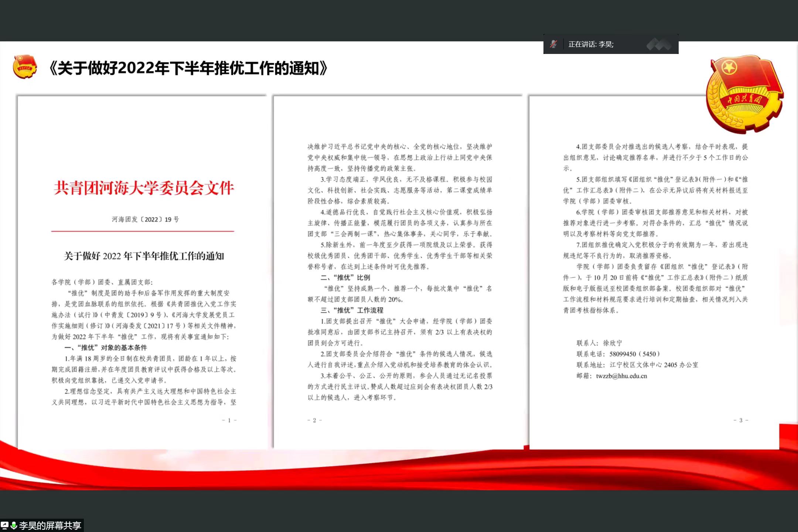Click the small Youth League badge beside the slide title
This screenshot has height=532, width=798.
point(25,67)
